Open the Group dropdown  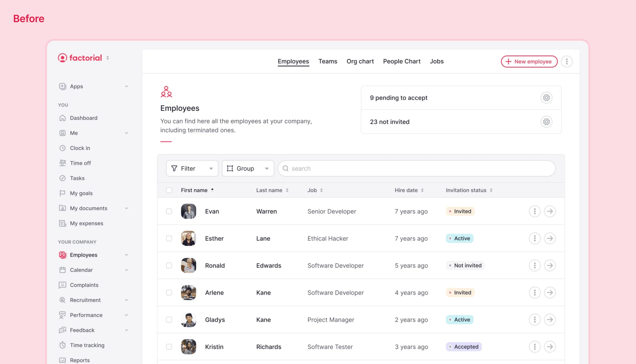(248, 168)
